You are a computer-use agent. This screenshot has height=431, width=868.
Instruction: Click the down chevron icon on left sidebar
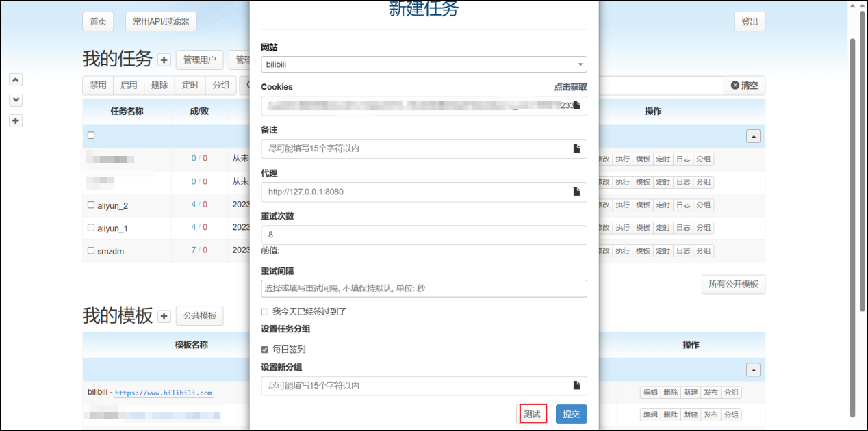tap(16, 100)
